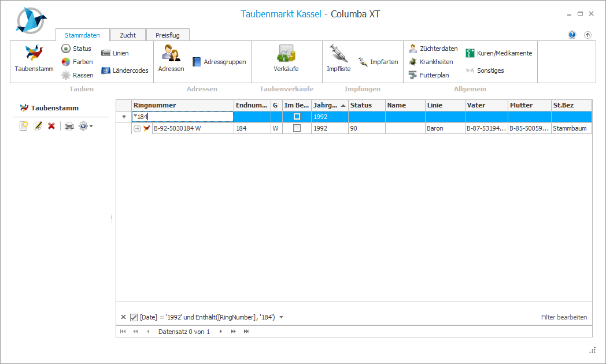Switch to the Preisflug tab
Viewport: 606px width, 364px height.
click(x=168, y=35)
